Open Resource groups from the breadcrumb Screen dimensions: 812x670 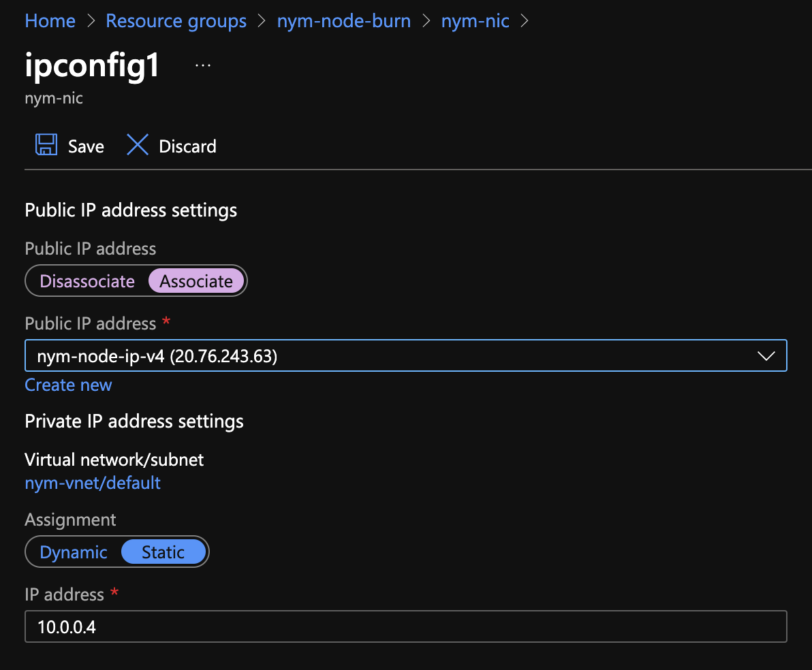click(x=176, y=21)
